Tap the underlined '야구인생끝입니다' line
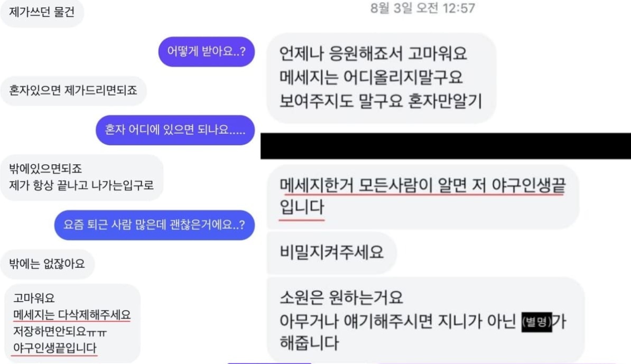Screen dimensions: 631x364 click(x=55, y=348)
